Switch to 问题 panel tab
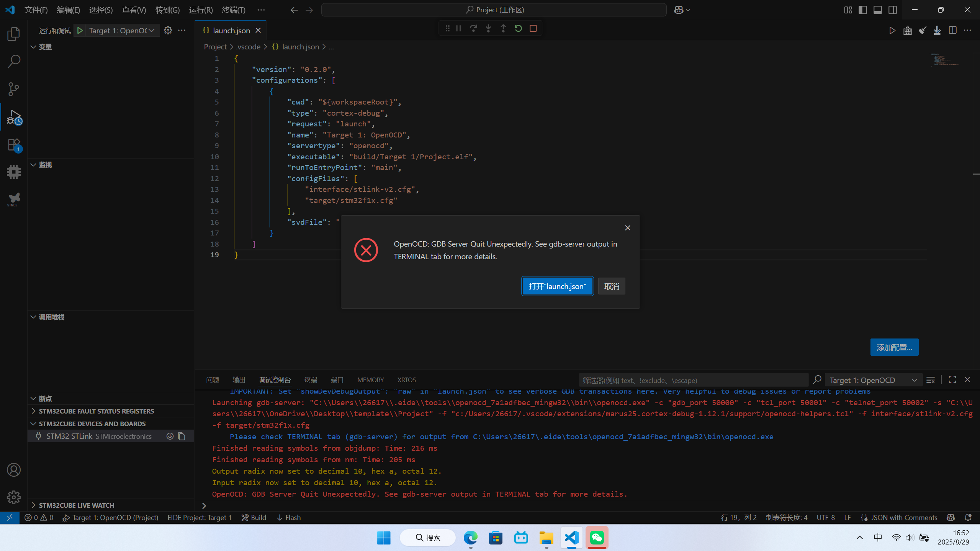Image resolution: width=980 pixels, height=551 pixels. (213, 380)
